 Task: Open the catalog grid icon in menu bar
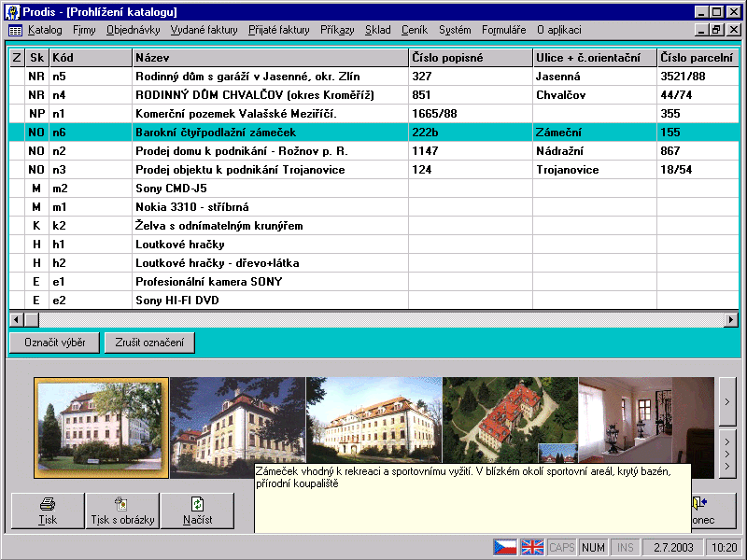click(x=15, y=30)
